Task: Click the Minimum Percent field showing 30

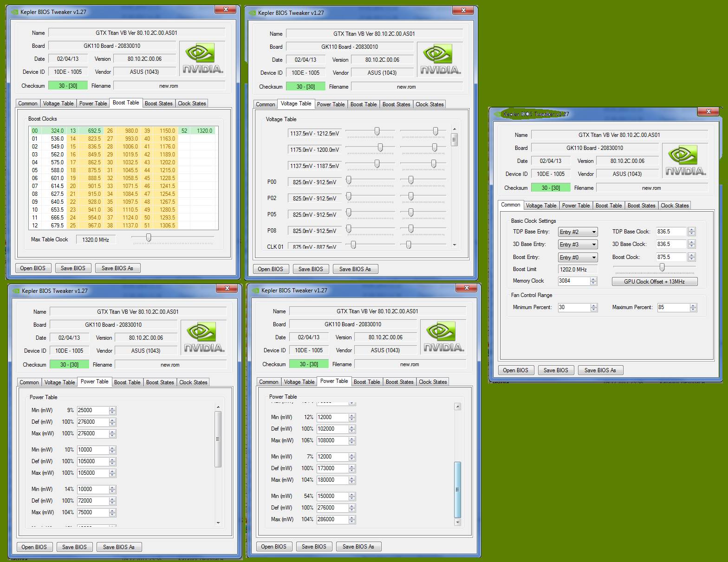Action: coord(574,307)
